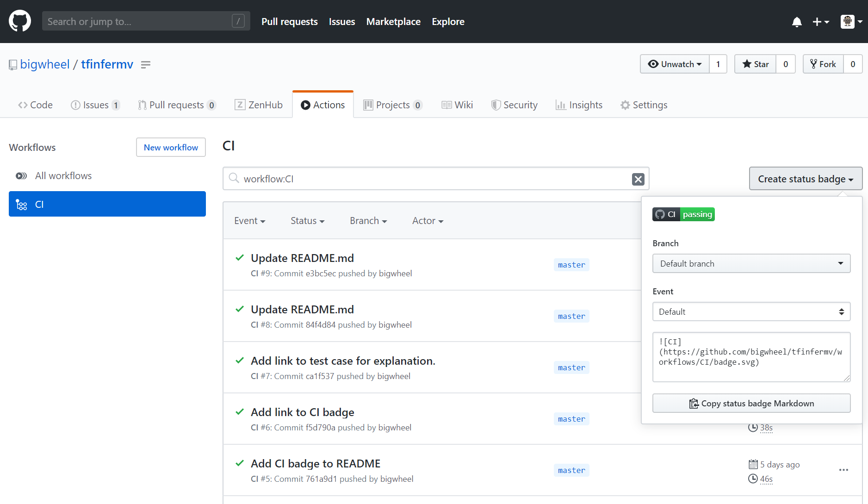Open the GitHub home logo
868x504 pixels.
point(20,21)
